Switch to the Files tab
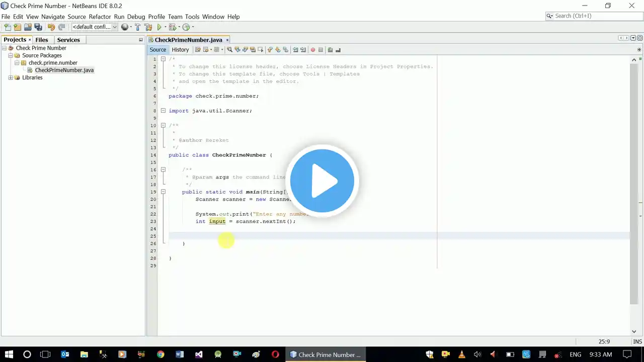Screen dimensions: 644x362 click(x=42, y=40)
